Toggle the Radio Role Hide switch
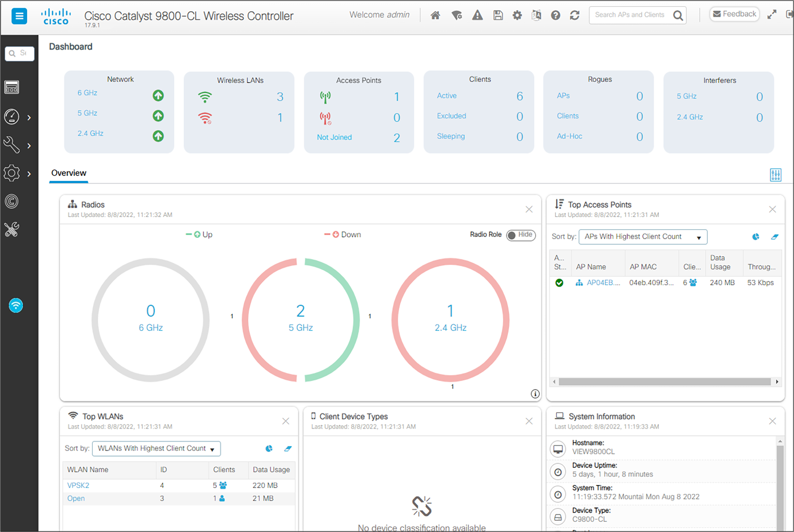The image size is (794, 532). point(521,235)
